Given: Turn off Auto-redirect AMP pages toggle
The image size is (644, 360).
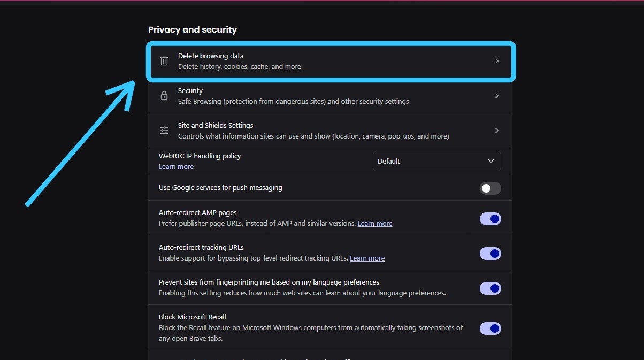Looking at the screenshot, I should click(490, 219).
